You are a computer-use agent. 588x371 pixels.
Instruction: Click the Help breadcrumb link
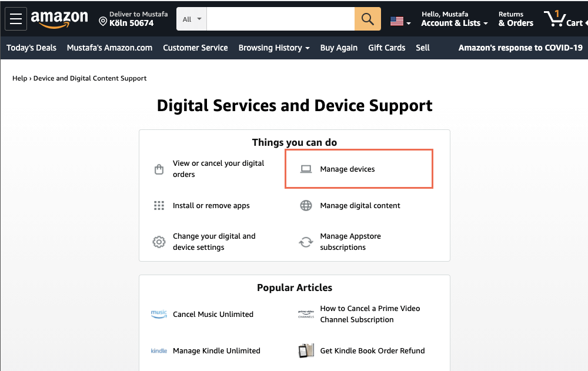tap(19, 78)
